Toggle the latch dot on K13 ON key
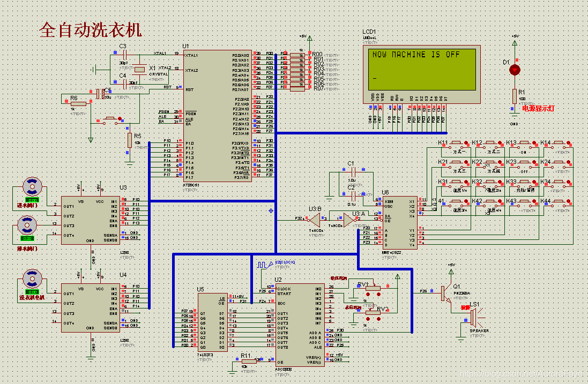This screenshot has width=588, height=384. pyautogui.click(x=534, y=143)
